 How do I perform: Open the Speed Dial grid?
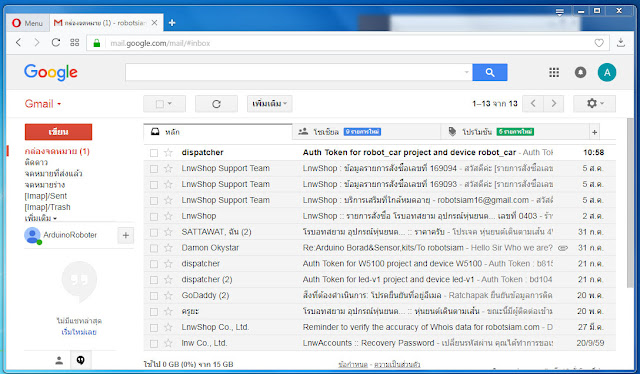[x=75, y=42]
